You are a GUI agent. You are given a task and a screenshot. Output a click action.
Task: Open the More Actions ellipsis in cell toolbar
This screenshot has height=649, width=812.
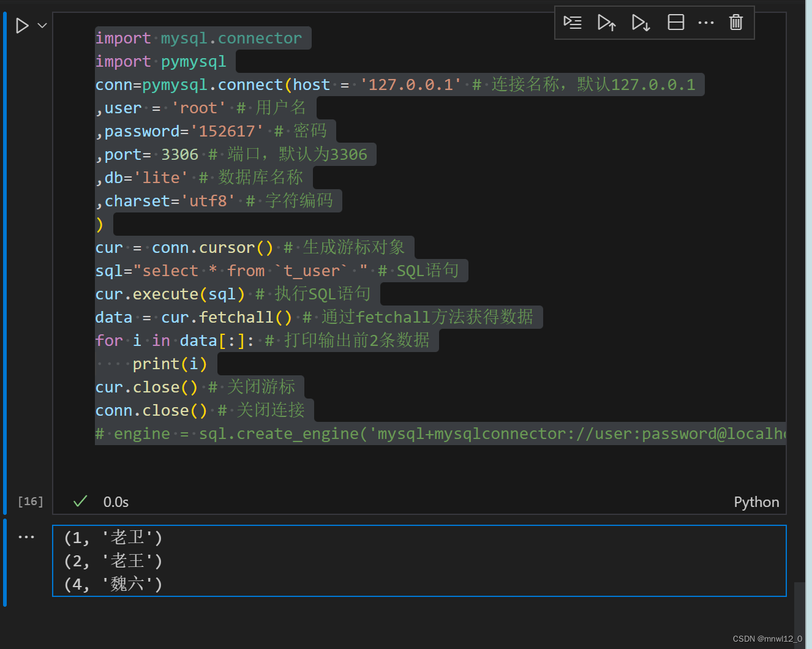pyautogui.click(x=705, y=22)
